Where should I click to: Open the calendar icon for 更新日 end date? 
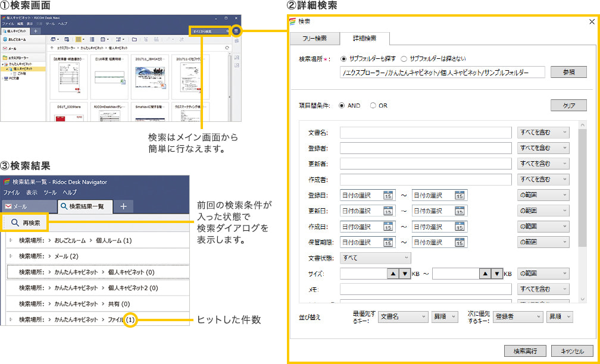[459, 211]
